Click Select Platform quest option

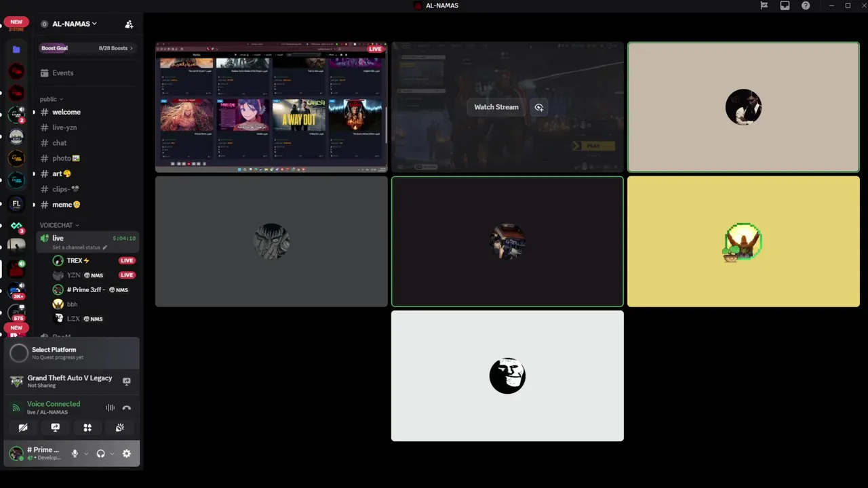[72, 352]
